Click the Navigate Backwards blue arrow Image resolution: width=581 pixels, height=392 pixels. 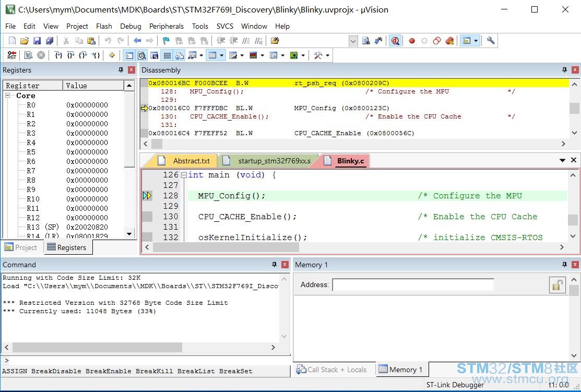tap(137, 41)
